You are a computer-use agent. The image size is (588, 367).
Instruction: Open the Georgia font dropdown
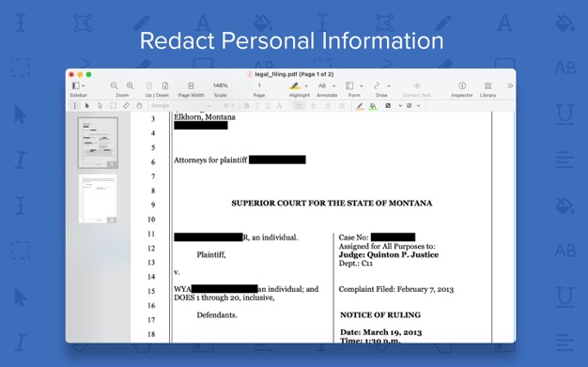[x=181, y=106]
